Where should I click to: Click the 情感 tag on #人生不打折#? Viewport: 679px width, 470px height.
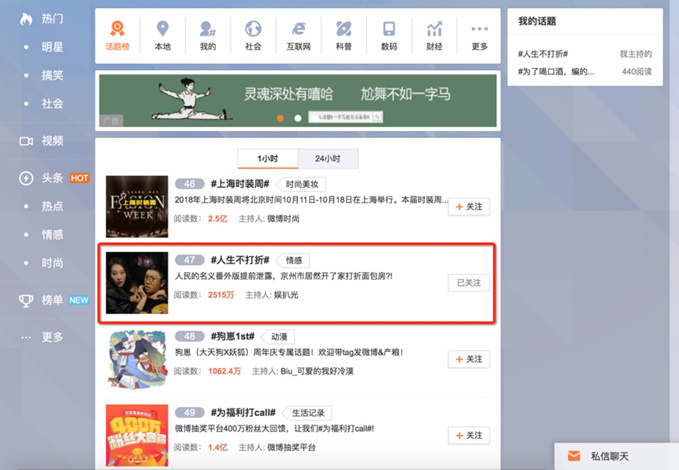(x=294, y=260)
